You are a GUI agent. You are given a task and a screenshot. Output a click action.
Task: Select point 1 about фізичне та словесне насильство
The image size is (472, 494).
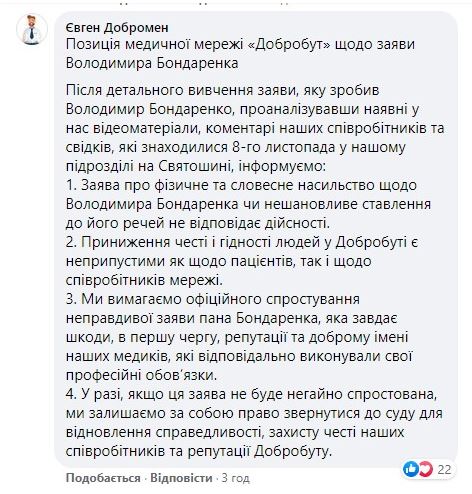coord(248,204)
